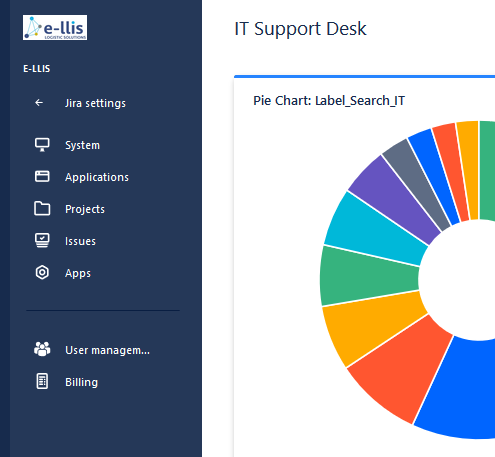
Task: Select the purple pie chart segment
Action: (x=392, y=197)
